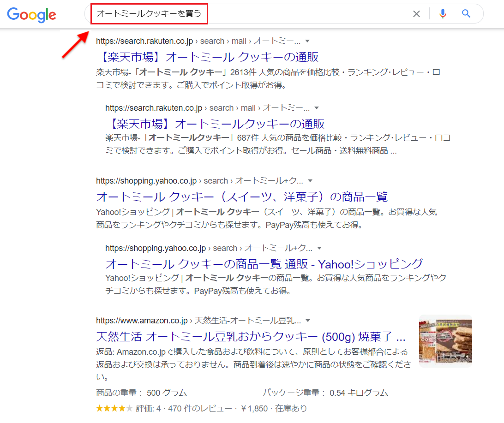Expand dropdown arrow beside Amazon URL

(x=308, y=321)
